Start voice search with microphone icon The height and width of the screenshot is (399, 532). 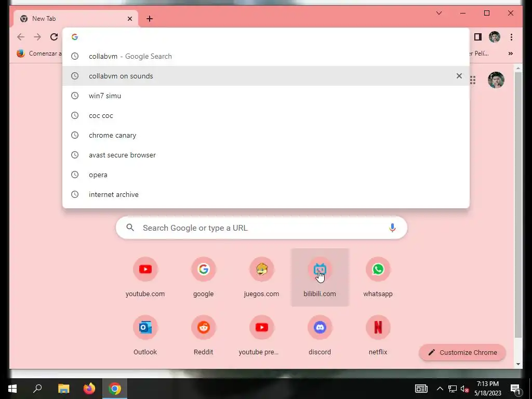392,228
